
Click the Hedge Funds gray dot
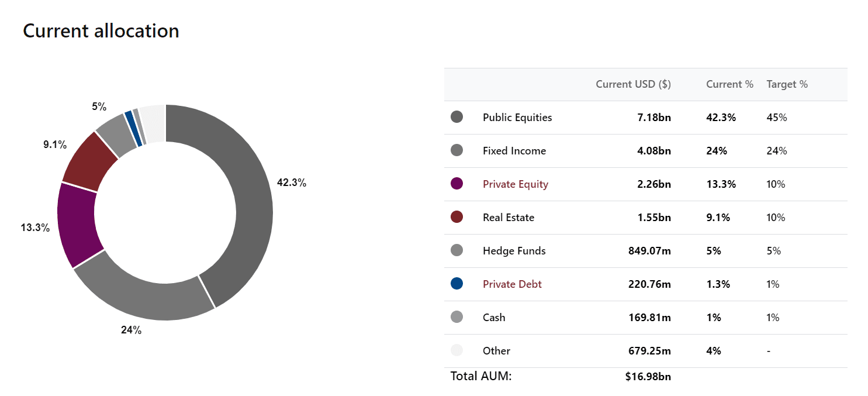pos(457,250)
